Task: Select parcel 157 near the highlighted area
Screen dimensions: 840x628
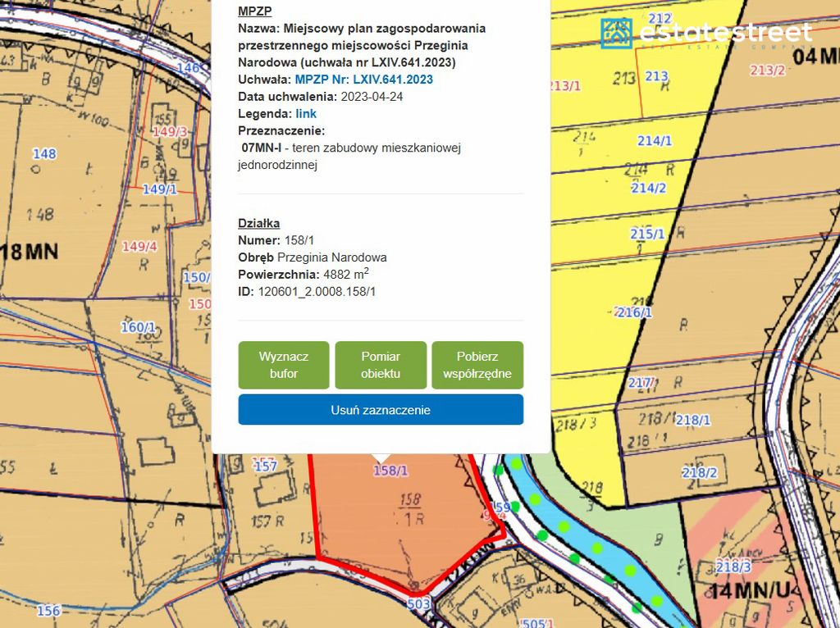Action: coord(267,464)
